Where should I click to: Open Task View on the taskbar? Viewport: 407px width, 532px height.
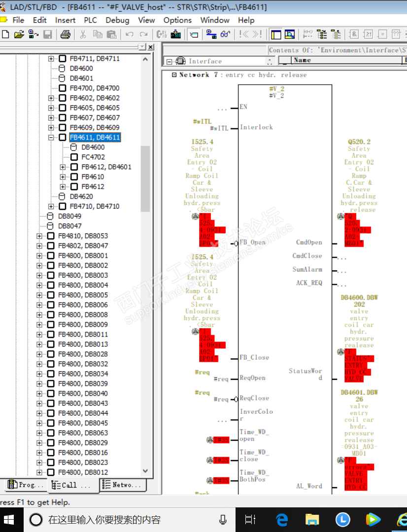[x=250, y=520]
